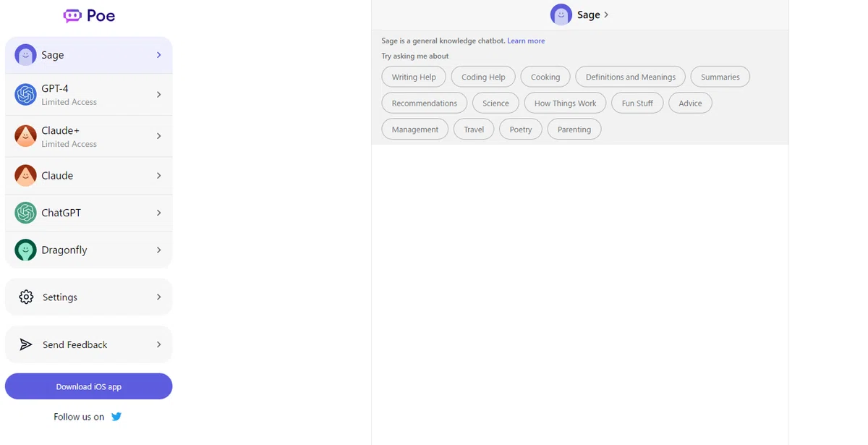This screenshot has height=445, width=868.
Task: Click the Advice suggestion chip
Action: coord(690,103)
